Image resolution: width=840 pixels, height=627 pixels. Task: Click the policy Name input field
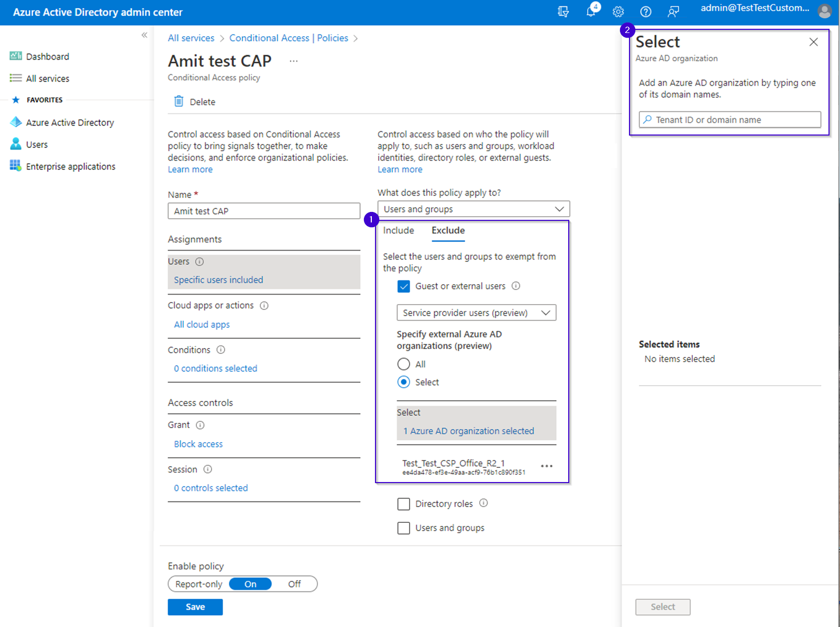tap(264, 211)
